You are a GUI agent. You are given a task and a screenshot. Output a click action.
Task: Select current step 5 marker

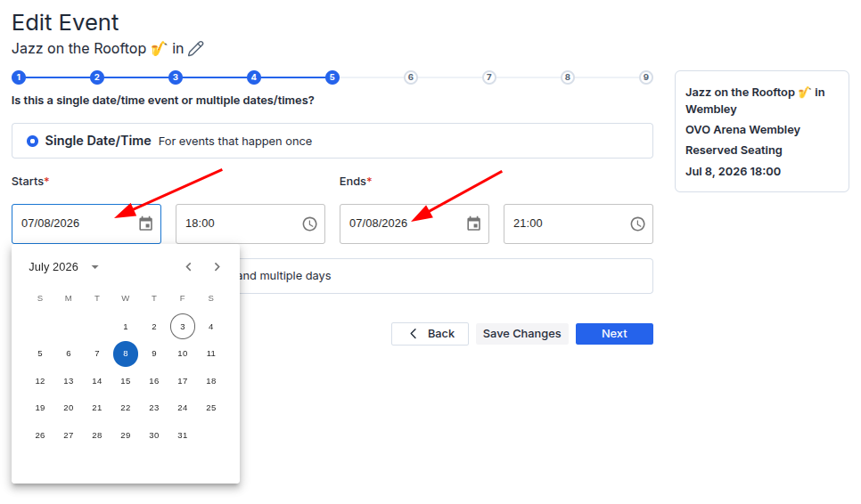point(332,77)
